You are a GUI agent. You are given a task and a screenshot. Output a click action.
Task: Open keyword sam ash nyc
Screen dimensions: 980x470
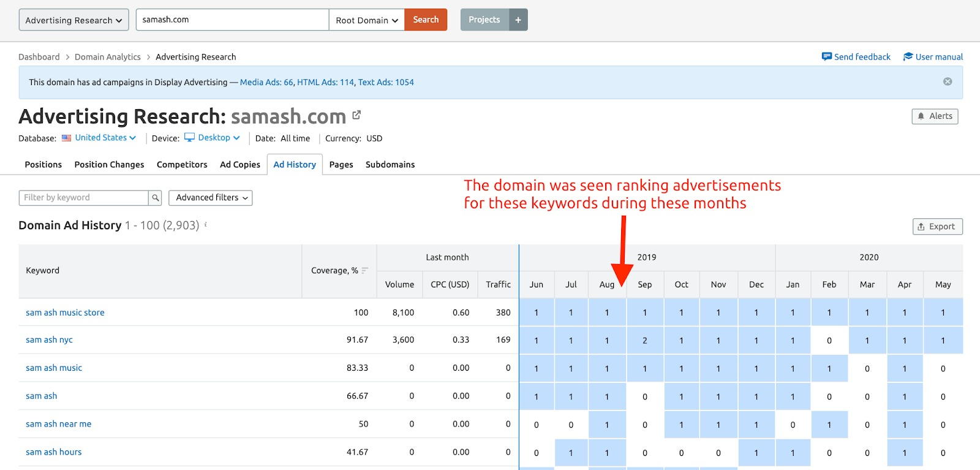point(49,339)
